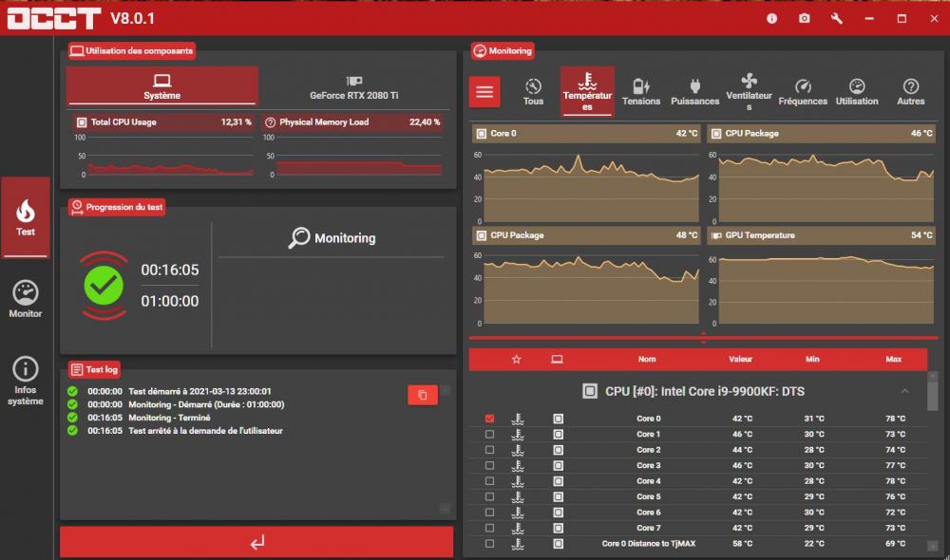Image resolution: width=950 pixels, height=560 pixels.
Task: Select the Puissances monitoring tab
Action: [695, 92]
